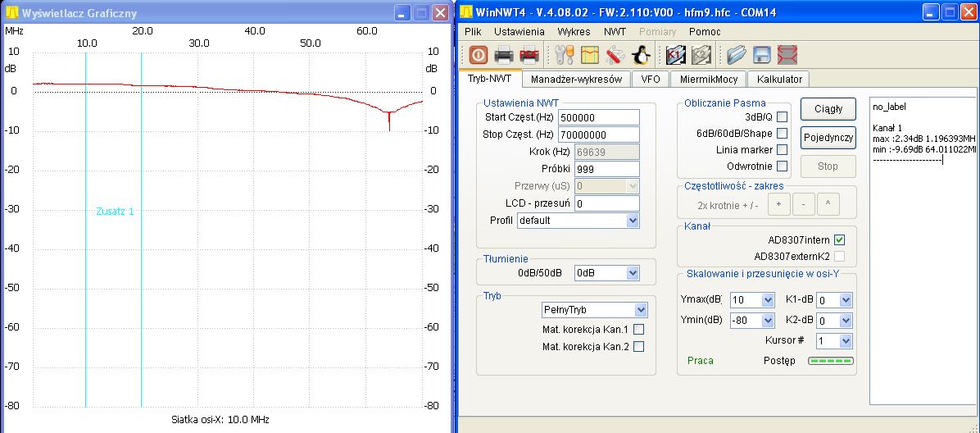The width and height of the screenshot is (980, 433).
Task: Click the floppy disk save icon
Action: [x=762, y=55]
